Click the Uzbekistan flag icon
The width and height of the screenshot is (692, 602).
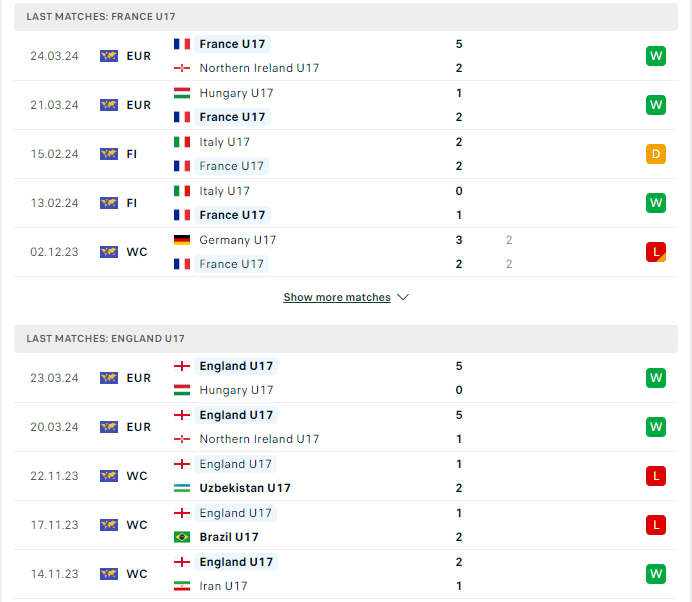point(182,488)
